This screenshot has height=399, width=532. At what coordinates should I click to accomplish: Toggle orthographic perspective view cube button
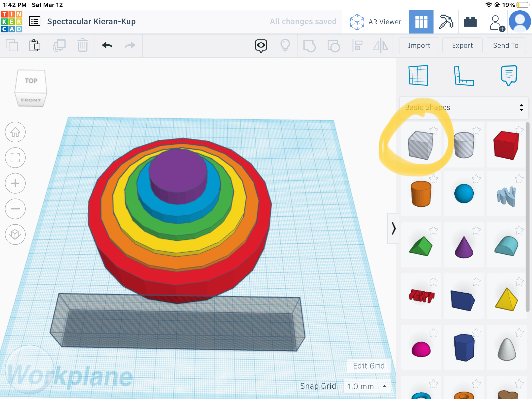point(15,234)
